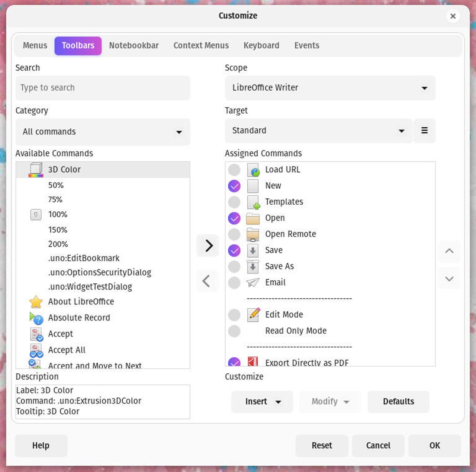Click the 3D Color command icon
Image resolution: width=476 pixels, height=472 pixels.
[x=36, y=170]
